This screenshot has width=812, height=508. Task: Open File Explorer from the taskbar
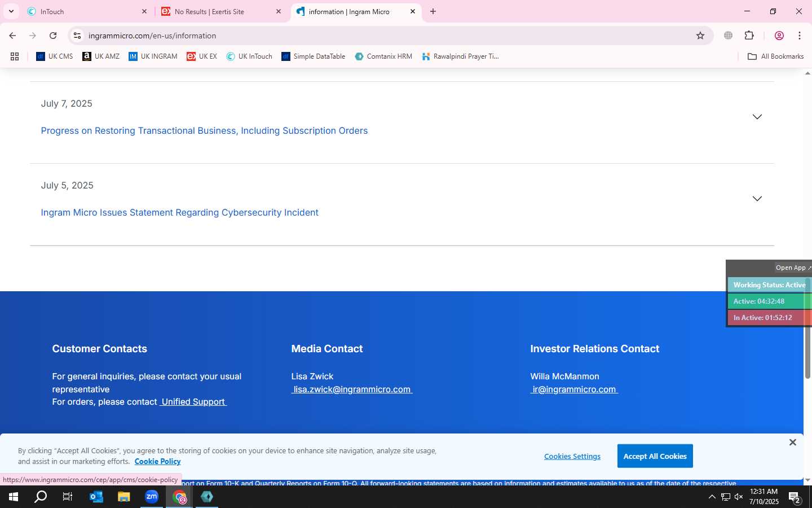coord(124,497)
